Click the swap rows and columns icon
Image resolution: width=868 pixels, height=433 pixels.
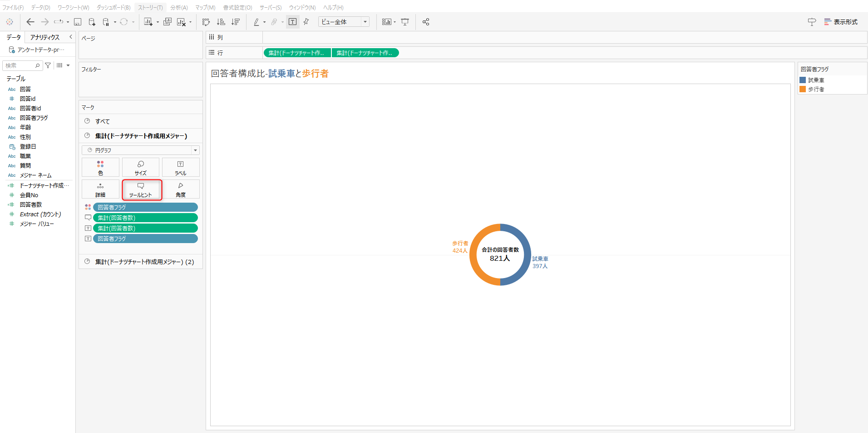(206, 22)
